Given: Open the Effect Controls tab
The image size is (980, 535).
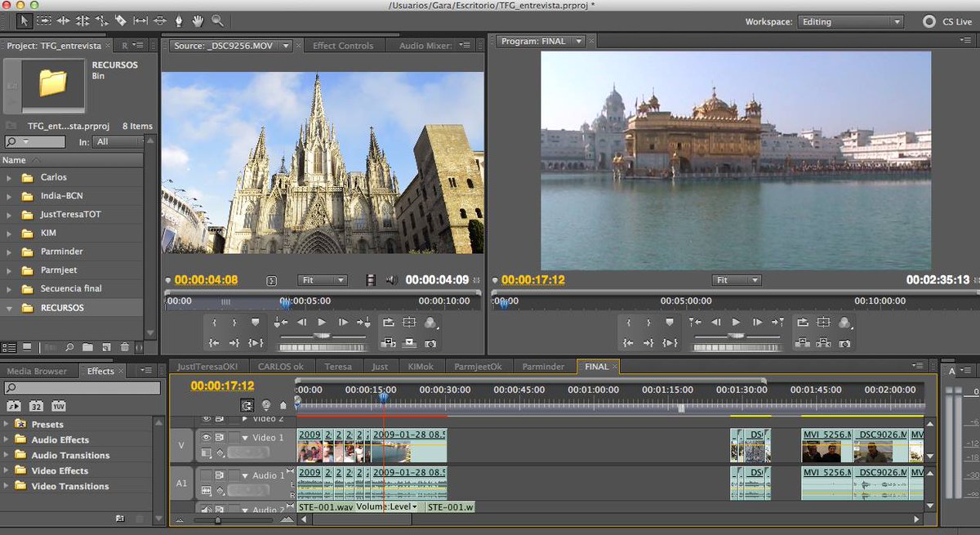Looking at the screenshot, I should click(345, 45).
